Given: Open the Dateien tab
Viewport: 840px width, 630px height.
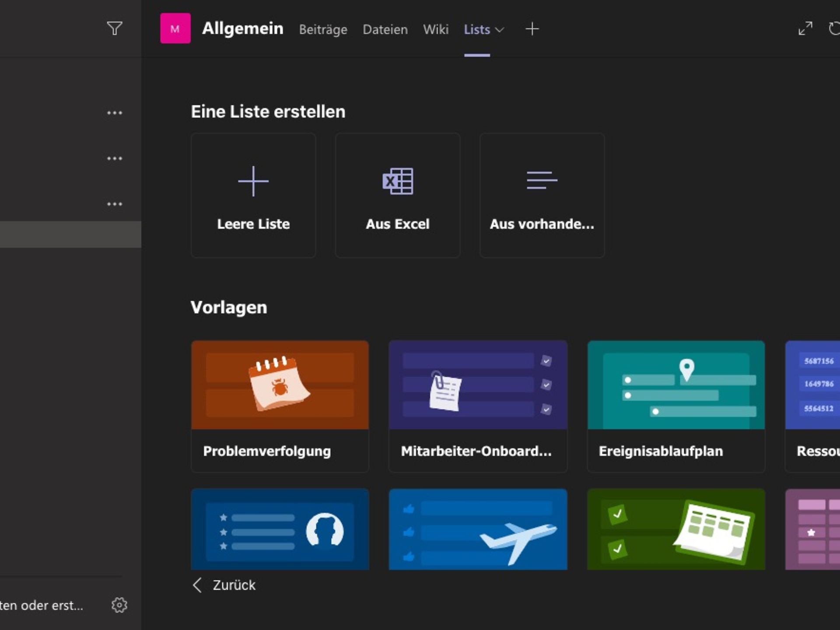Looking at the screenshot, I should [x=385, y=29].
